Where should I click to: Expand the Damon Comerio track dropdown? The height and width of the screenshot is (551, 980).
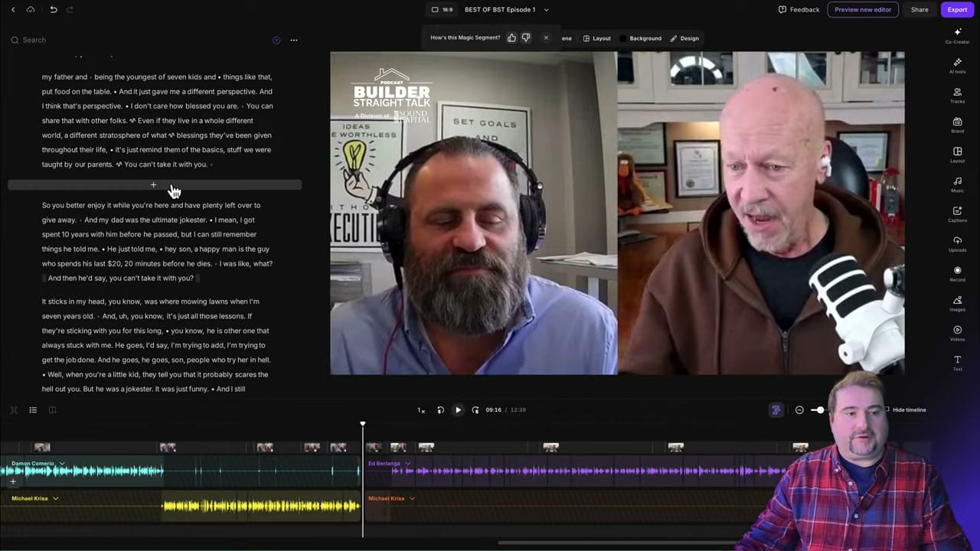(62, 464)
